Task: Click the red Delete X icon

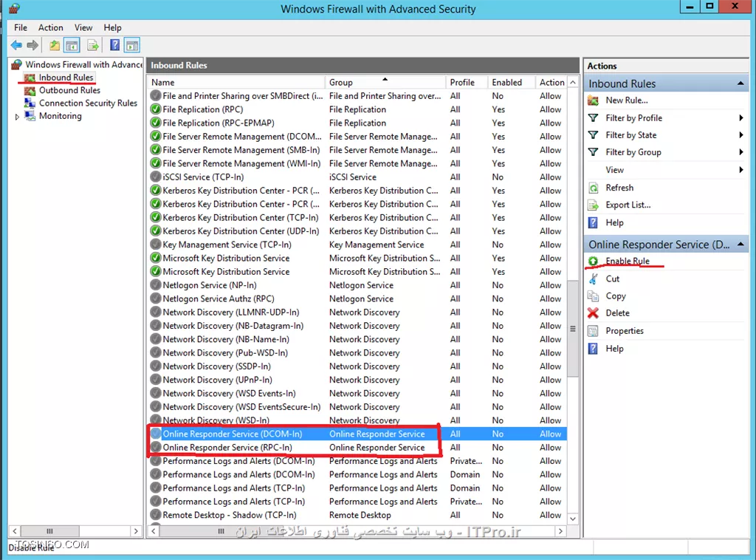Action: point(593,313)
